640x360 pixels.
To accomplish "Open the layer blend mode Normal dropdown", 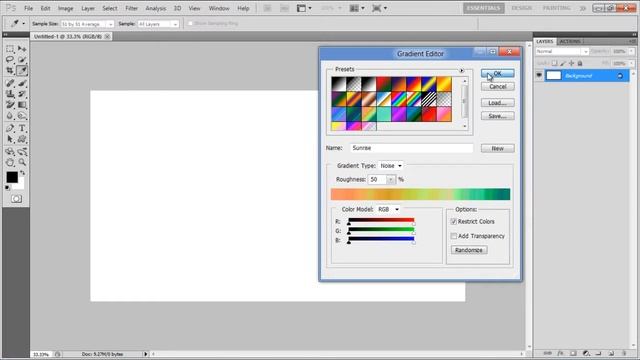I will click(x=562, y=51).
